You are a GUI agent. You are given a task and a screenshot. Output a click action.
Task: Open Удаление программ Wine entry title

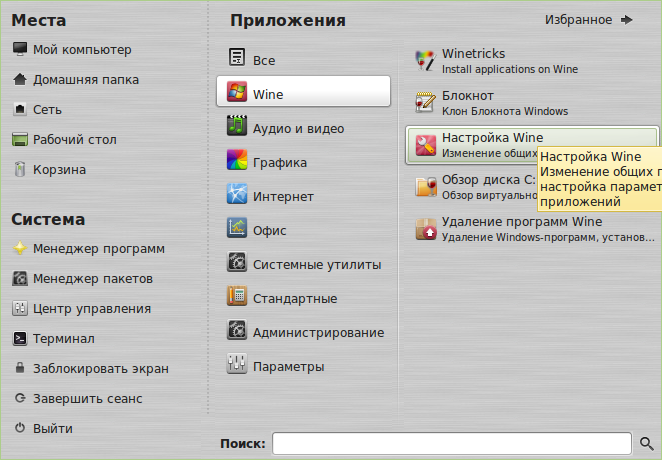coord(522,222)
